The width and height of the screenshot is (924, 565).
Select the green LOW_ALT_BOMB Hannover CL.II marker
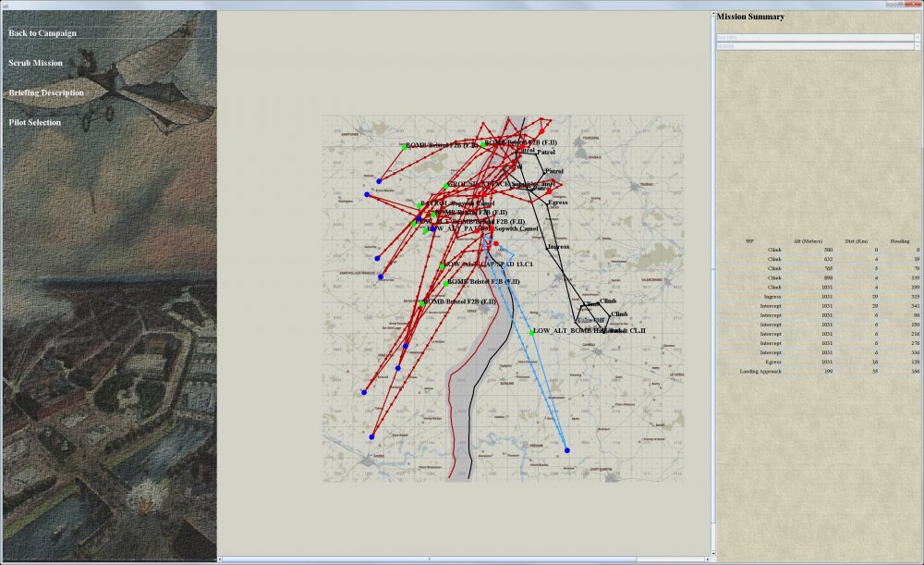point(532,331)
